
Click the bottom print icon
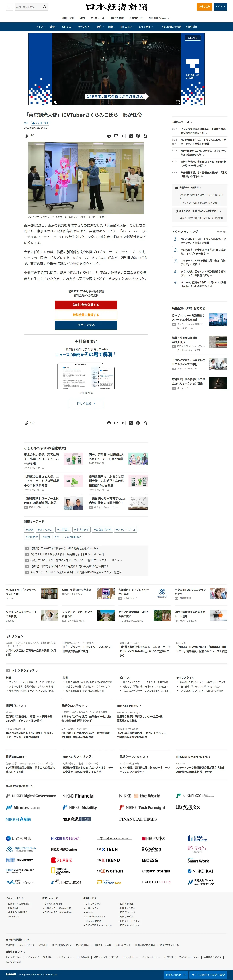point(109,423)
